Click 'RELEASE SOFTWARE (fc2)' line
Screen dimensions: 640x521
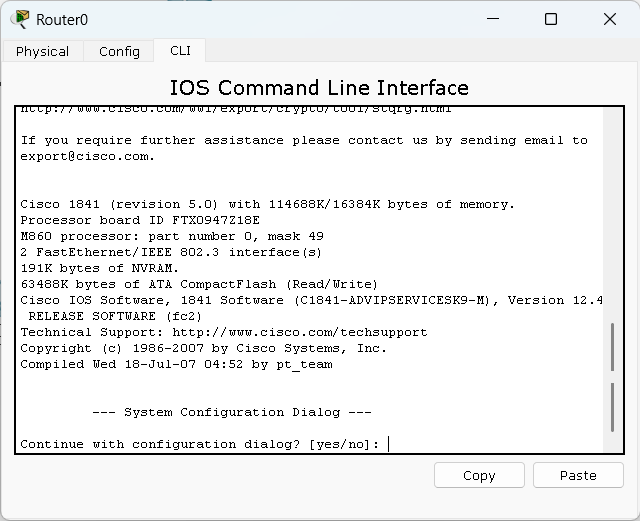click(x=115, y=316)
